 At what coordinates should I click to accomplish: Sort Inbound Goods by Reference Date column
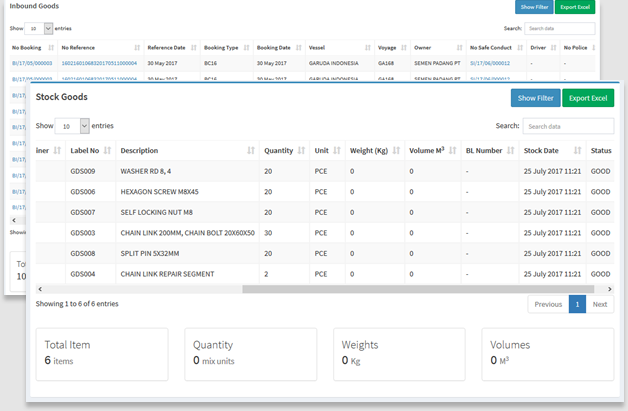(172, 48)
